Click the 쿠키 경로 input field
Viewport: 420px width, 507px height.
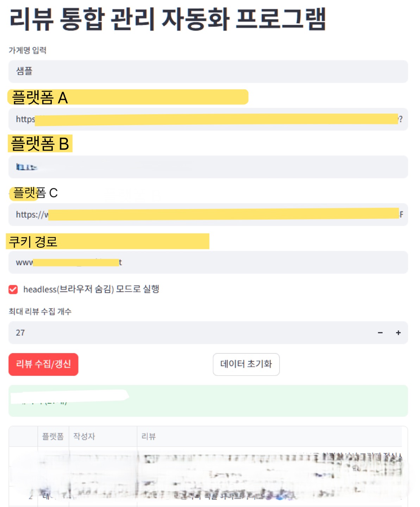208,262
